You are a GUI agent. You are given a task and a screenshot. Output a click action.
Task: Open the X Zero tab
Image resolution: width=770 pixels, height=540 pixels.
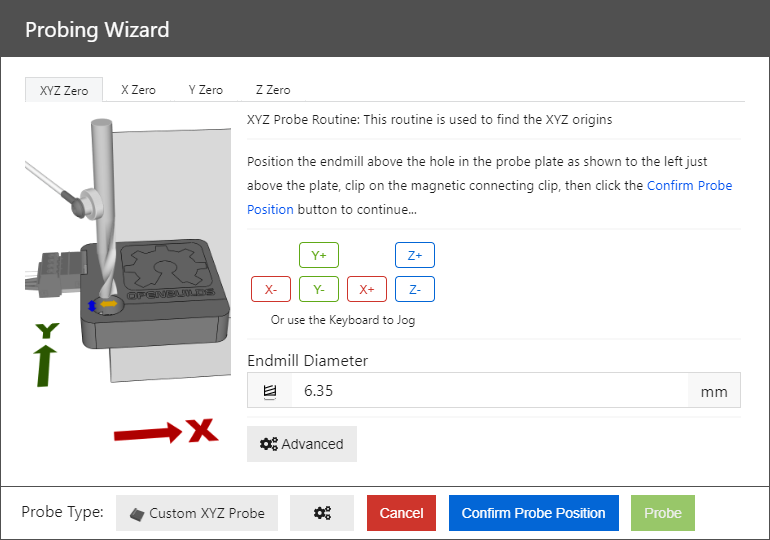pos(138,90)
